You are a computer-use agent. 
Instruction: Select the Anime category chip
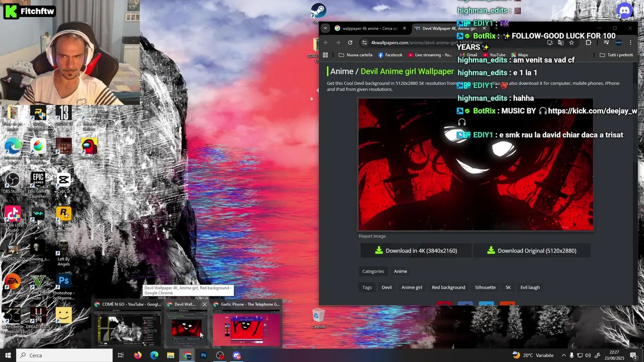(400, 271)
